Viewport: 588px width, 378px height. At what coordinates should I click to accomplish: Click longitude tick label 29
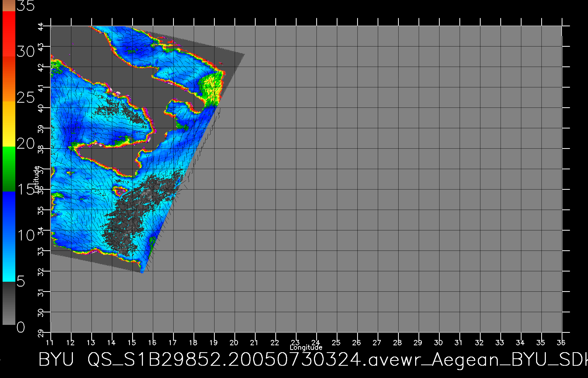tap(418, 342)
